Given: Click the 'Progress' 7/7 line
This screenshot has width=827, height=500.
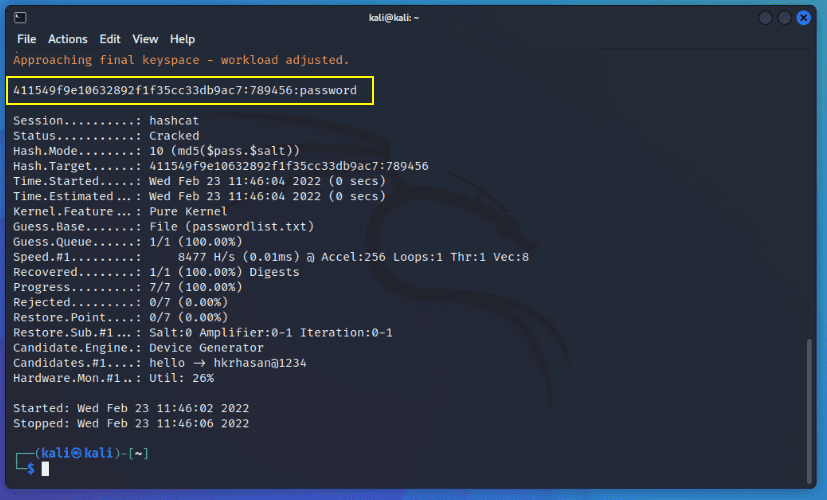Looking at the screenshot, I should 128,287.
